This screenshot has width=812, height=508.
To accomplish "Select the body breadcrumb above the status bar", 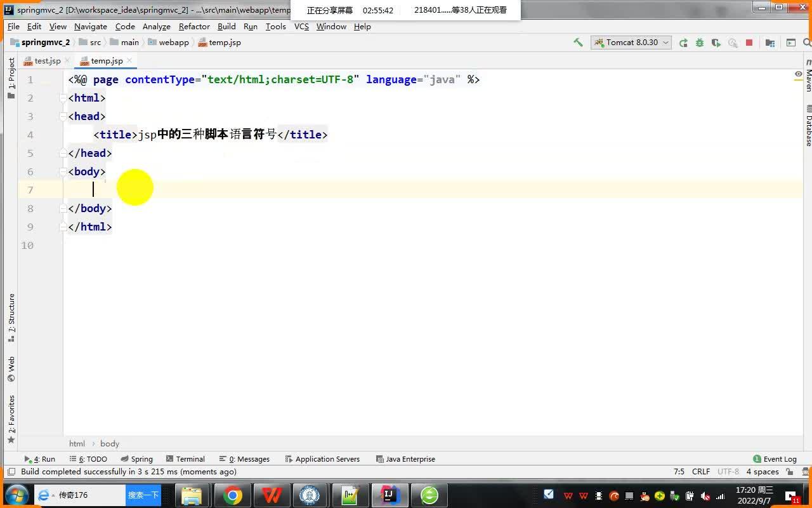I will click(x=109, y=443).
